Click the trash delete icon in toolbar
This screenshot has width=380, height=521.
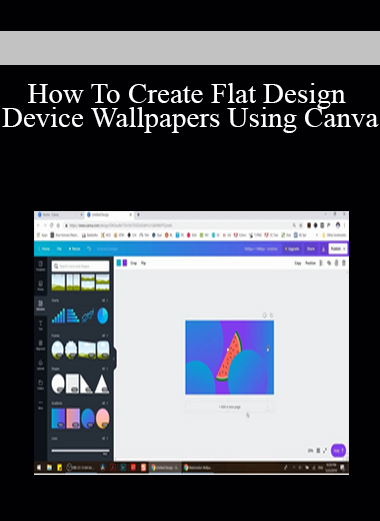point(344,263)
